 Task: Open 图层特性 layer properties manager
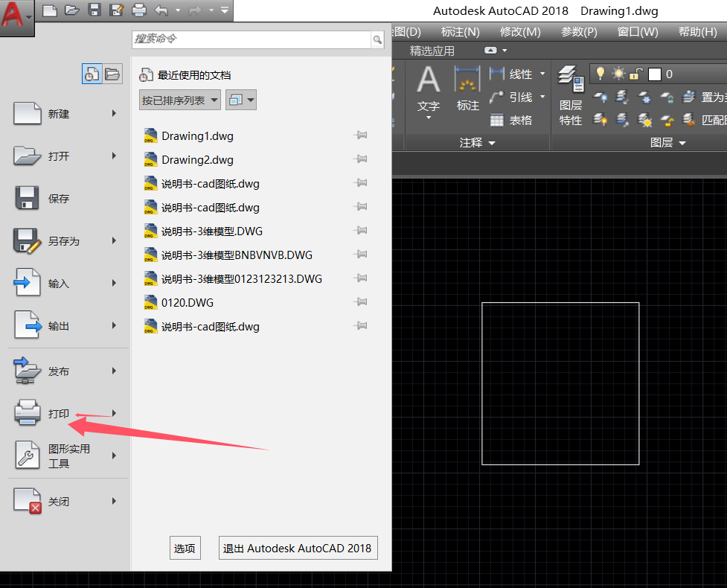pos(570,95)
